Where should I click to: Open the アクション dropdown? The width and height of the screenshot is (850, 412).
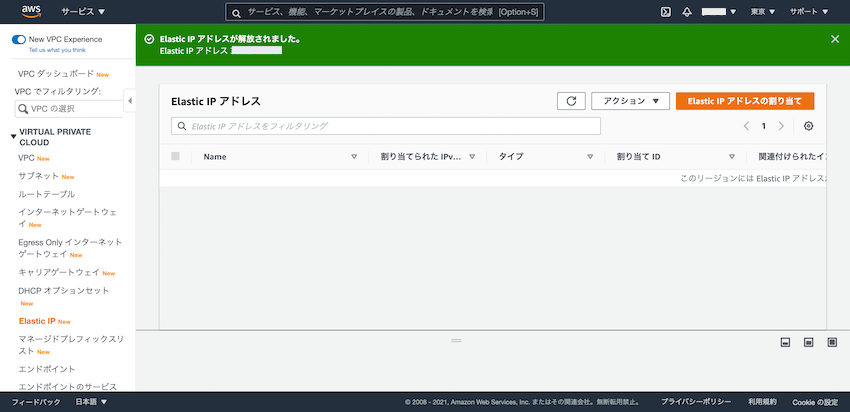click(x=630, y=101)
